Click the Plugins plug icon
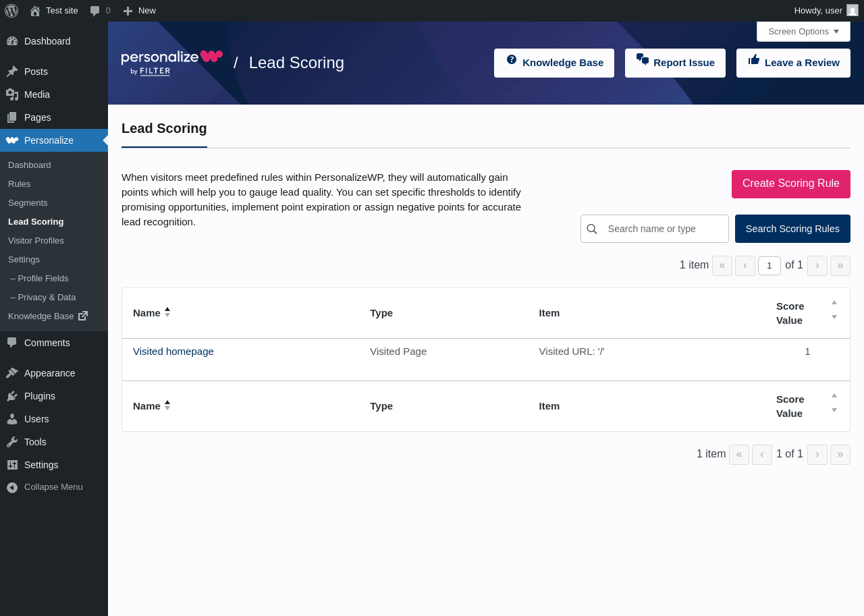Image resolution: width=864 pixels, height=616 pixels. pyautogui.click(x=12, y=396)
